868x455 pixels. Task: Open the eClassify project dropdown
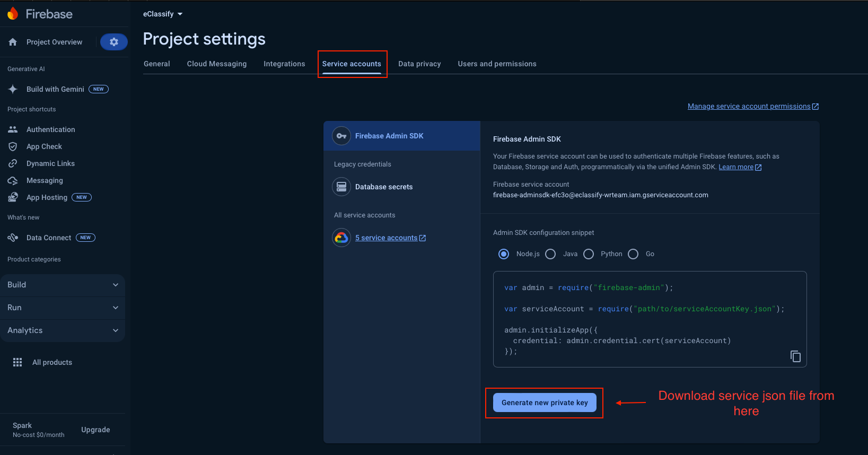point(163,14)
